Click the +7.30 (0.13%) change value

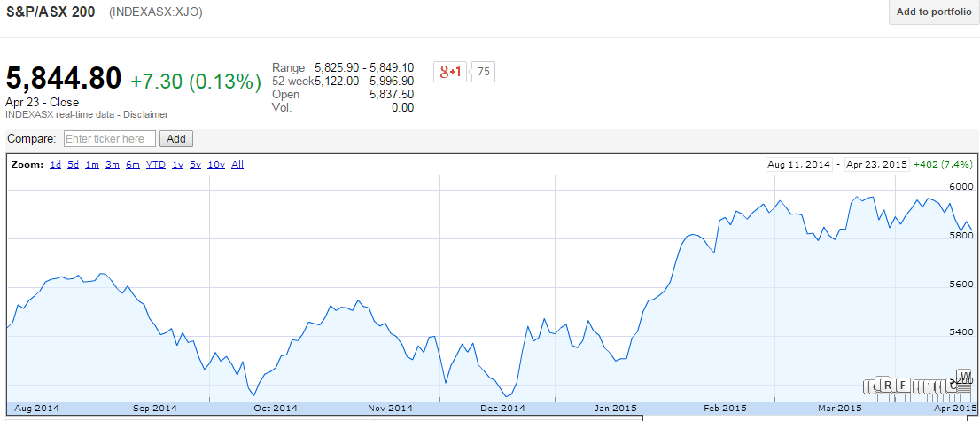(x=196, y=82)
